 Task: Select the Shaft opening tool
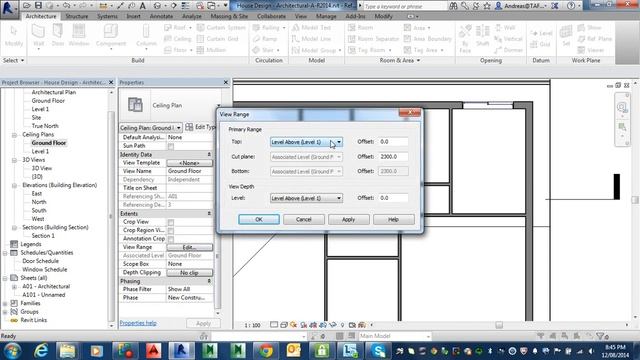tap(482, 36)
